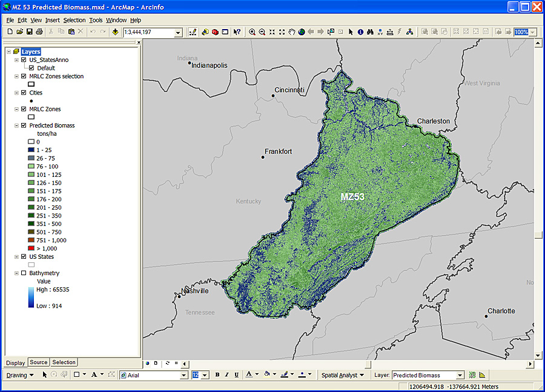Click the Full Extent globe icon
The height and width of the screenshot is (392, 545).
coord(301,32)
